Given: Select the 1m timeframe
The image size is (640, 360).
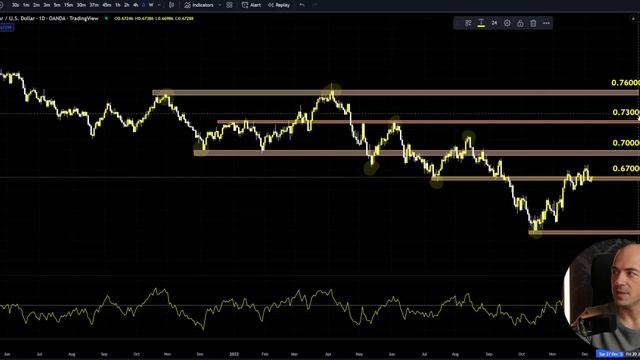Looking at the screenshot, I should 26,5.
